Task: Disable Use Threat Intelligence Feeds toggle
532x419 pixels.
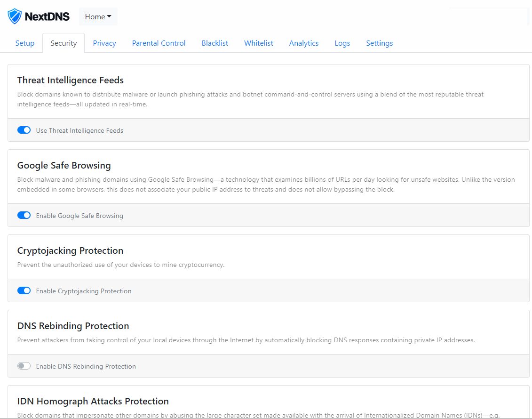Action: (24, 130)
